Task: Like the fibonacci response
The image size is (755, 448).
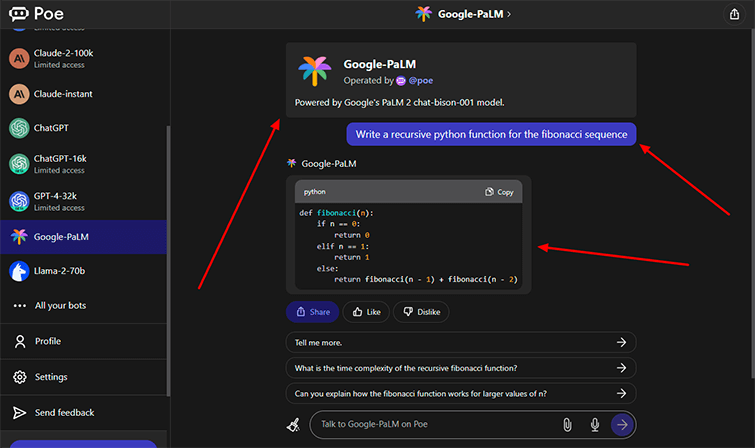Action: [366, 312]
